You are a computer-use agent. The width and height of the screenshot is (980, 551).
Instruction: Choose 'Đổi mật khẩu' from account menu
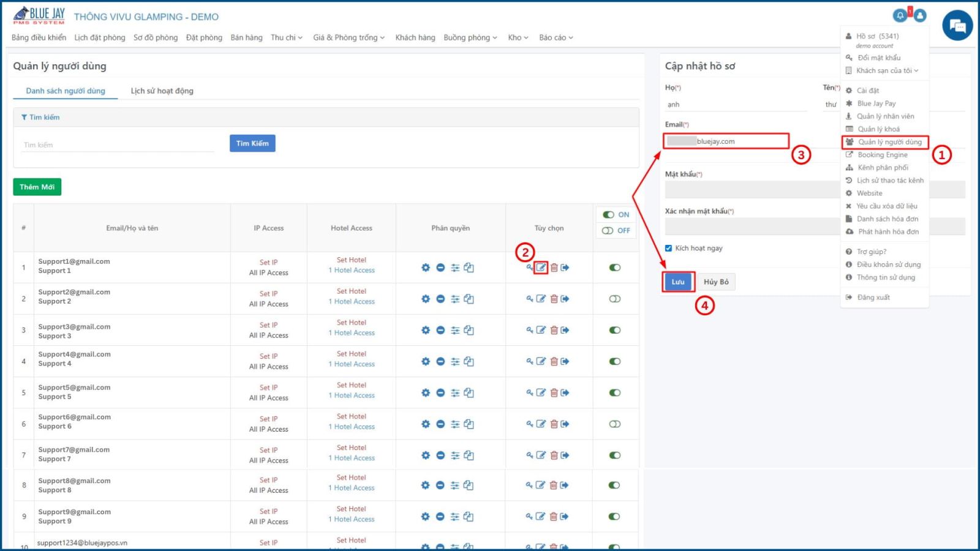[878, 58]
